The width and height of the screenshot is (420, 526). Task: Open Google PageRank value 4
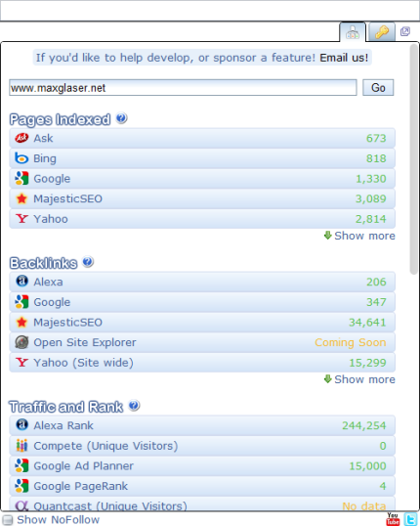(383, 486)
